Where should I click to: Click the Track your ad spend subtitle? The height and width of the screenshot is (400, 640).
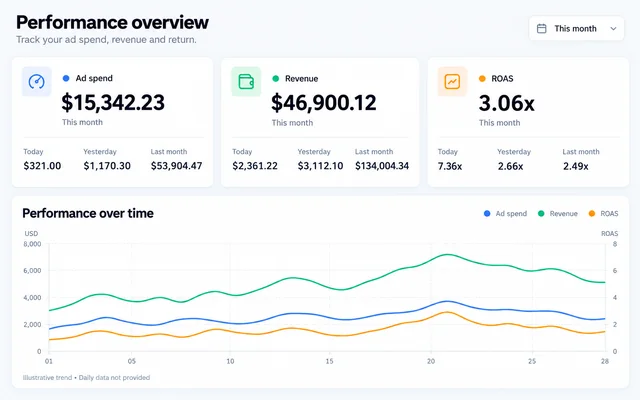[106, 40]
